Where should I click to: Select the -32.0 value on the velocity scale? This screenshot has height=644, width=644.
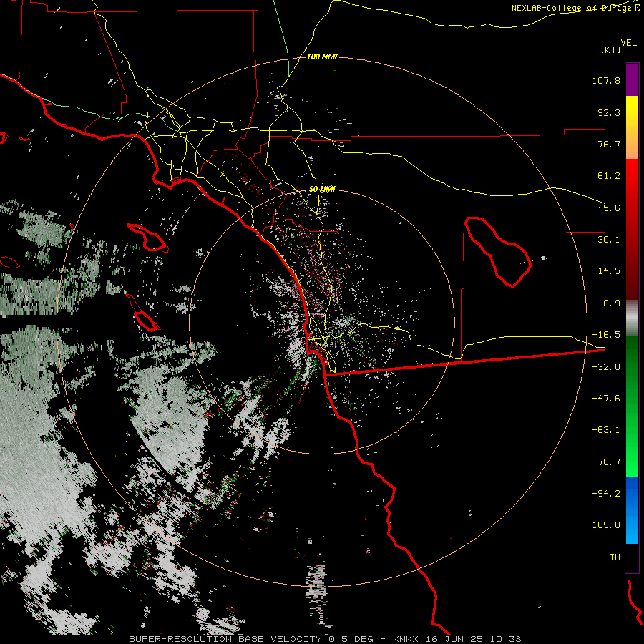[x=606, y=367]
